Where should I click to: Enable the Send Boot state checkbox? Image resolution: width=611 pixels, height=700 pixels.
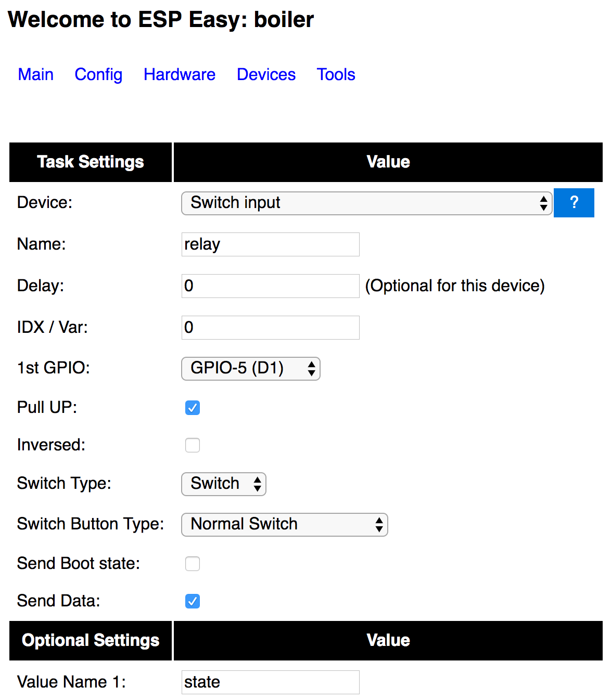coord(193,564)
